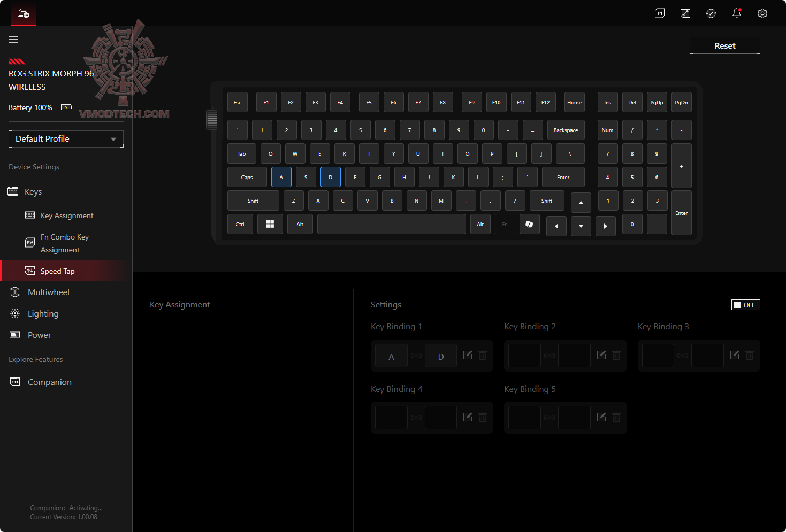Screen dimensions: 786x532
Task: Select the D slot in Key Binding 1
Action: click(x=441, y=356)
